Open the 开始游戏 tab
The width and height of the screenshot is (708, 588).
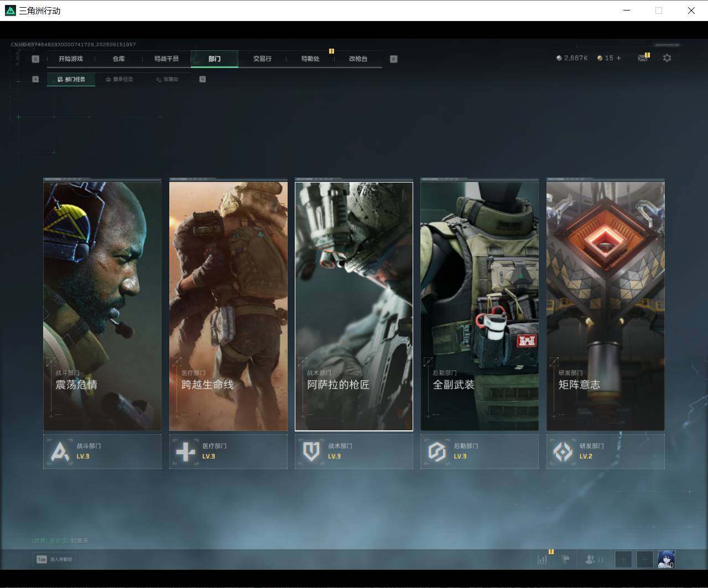tap(71, 59)
